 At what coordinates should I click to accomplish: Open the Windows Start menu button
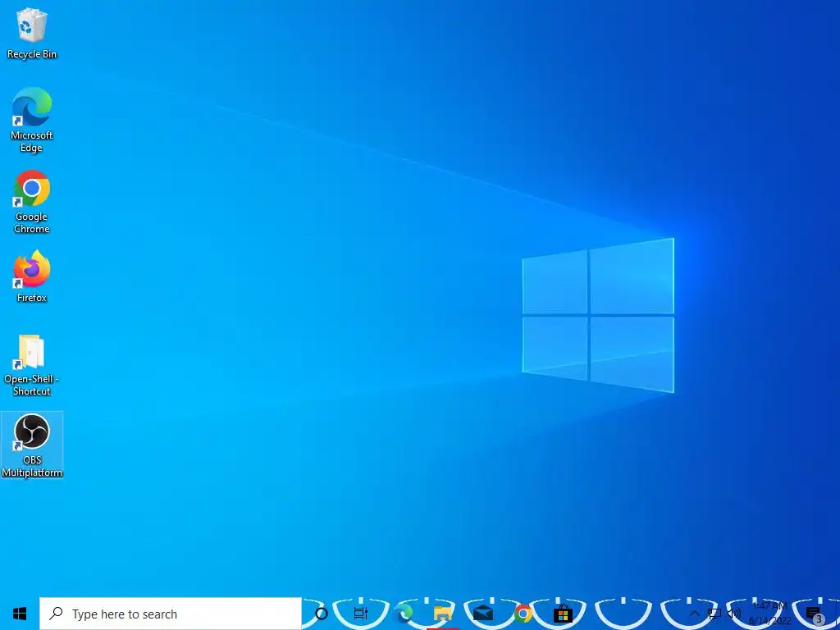pos(20,614)
